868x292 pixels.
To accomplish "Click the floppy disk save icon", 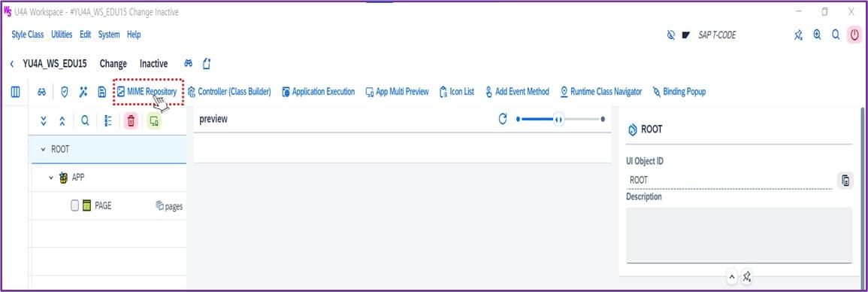I will [102, 92].
